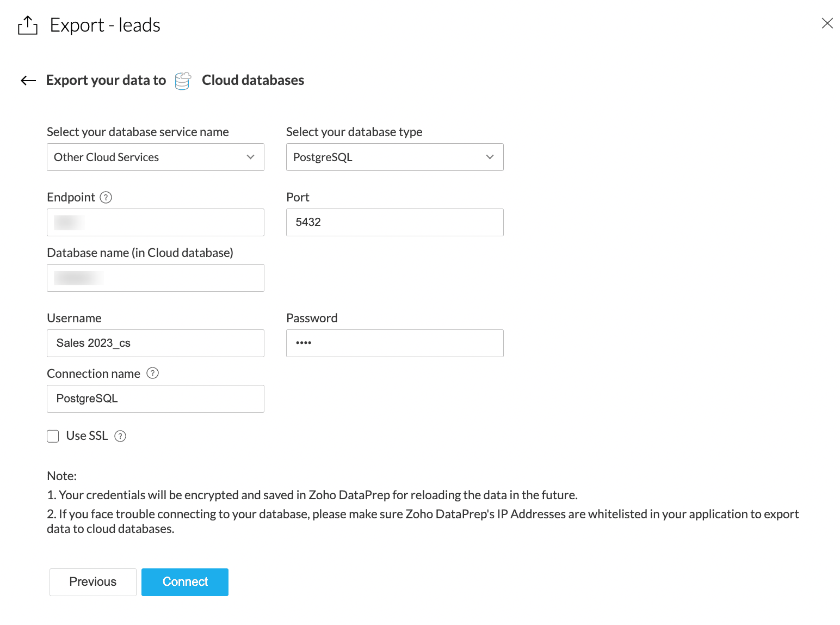Close the Export leads dialog
Image resolution: width=840 pixels, height=625 pixels.
[827, 23]
